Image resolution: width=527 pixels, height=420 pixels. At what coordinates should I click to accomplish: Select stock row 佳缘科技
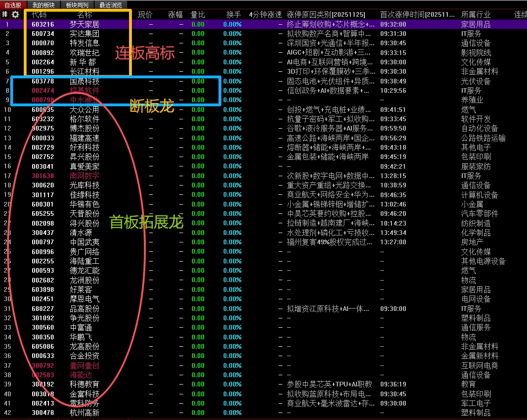(264, 195)
